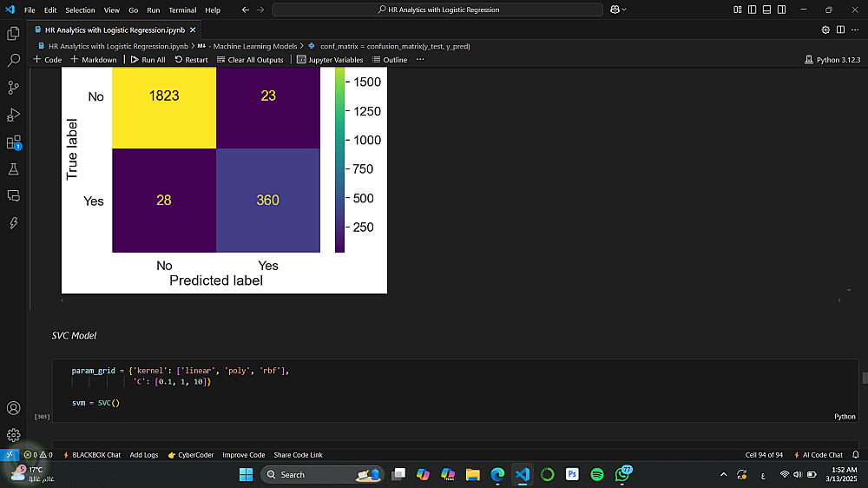The image size is (868, 488).
Task: Open Jupyter Variables
Action: 330,59
